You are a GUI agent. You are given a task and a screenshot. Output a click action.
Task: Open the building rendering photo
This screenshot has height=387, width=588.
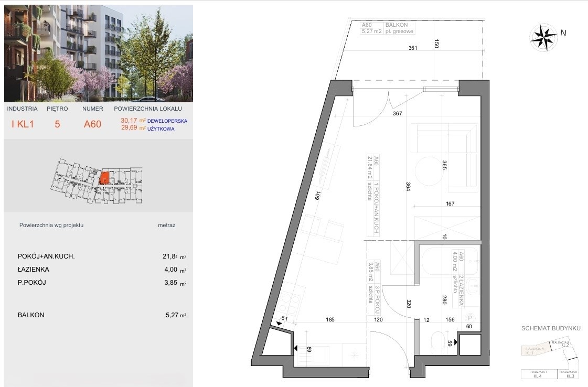coord(98,53)
